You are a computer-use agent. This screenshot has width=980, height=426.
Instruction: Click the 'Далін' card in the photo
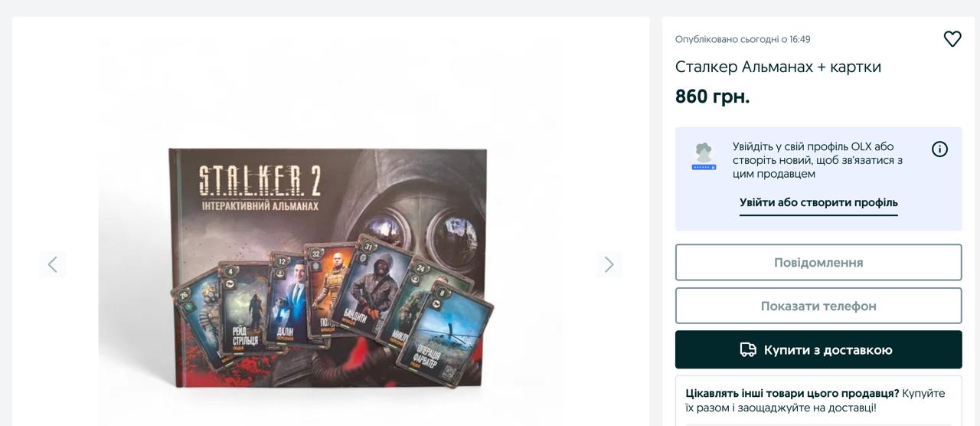tap(288, 301)
